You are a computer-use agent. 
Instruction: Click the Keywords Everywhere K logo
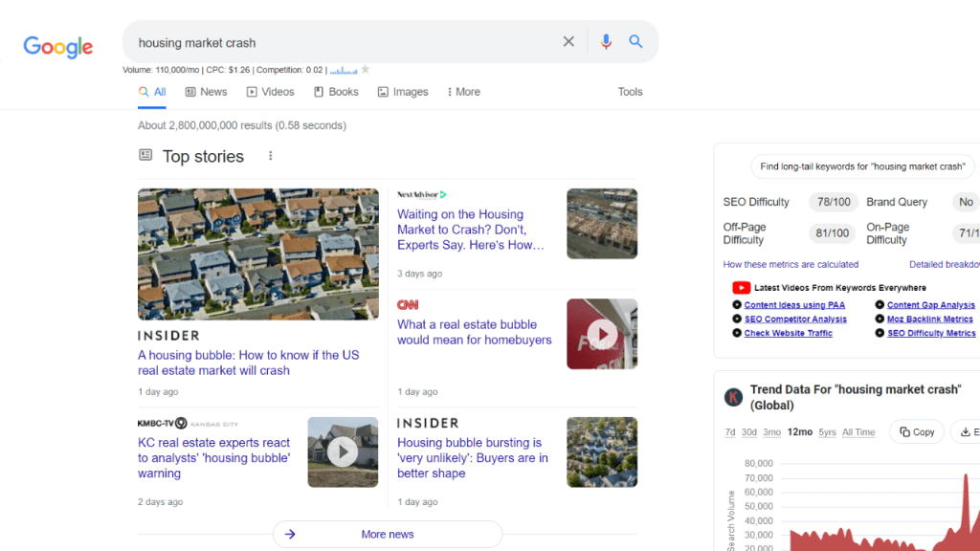[733, 397]
